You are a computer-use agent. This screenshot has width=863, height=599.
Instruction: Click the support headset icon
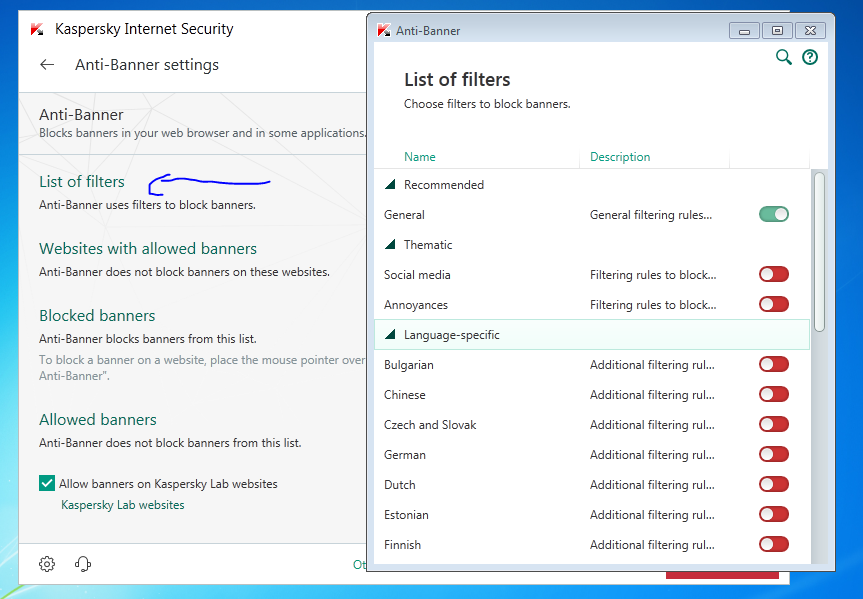[83, 564]
